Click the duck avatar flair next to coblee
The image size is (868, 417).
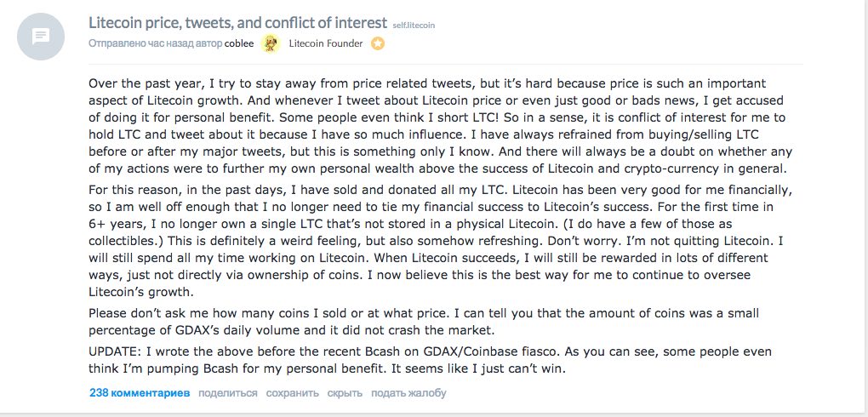(270, 43)
